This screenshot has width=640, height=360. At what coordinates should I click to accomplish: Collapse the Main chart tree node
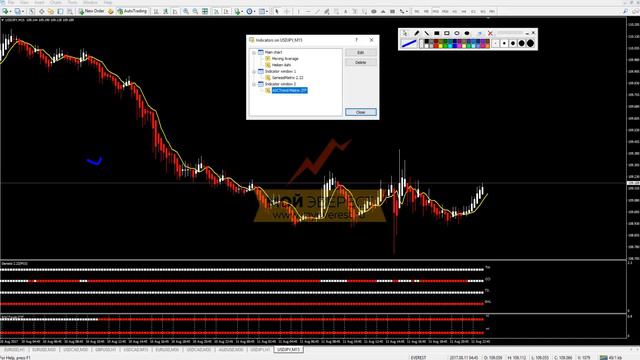[254, 53]
